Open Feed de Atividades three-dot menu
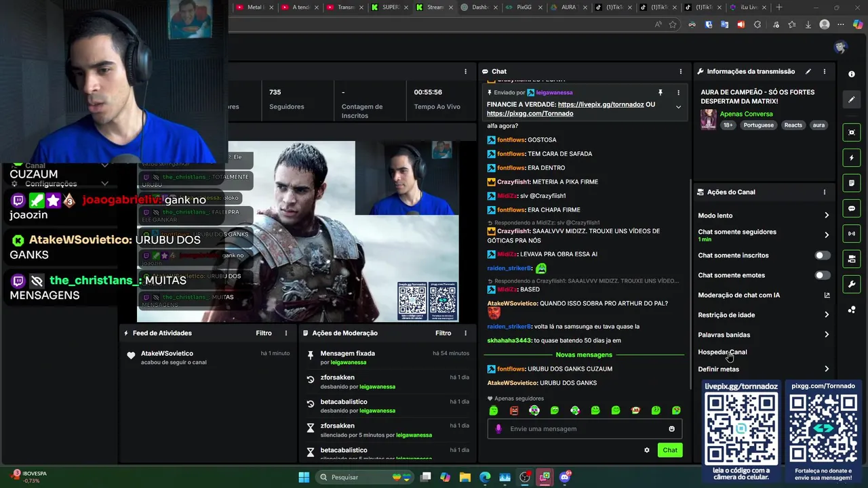 pos(286,333)
